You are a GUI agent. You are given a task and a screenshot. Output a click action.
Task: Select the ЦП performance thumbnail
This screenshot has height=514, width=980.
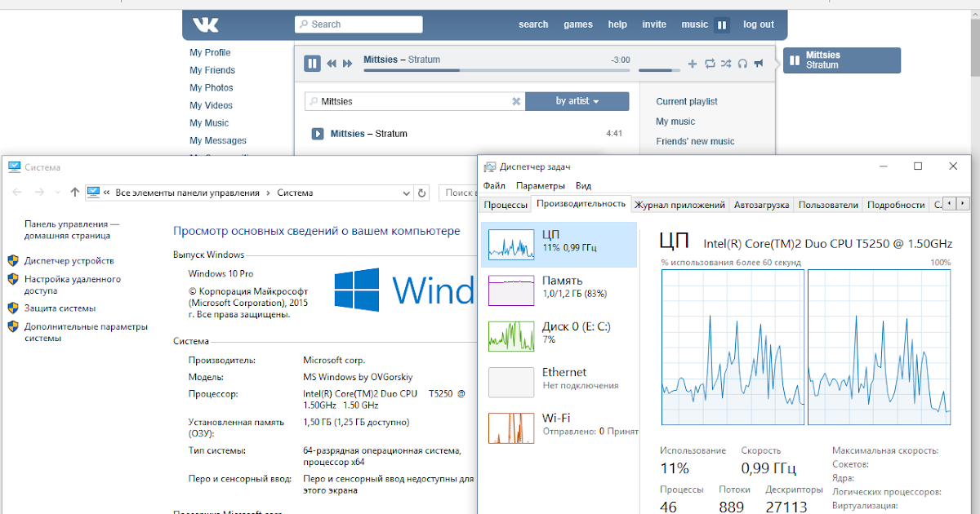click(x=510, y=244)
